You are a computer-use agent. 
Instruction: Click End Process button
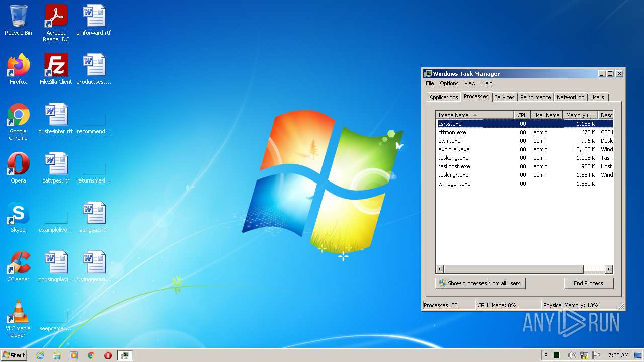pyautogui.click(x=588, y=283)
